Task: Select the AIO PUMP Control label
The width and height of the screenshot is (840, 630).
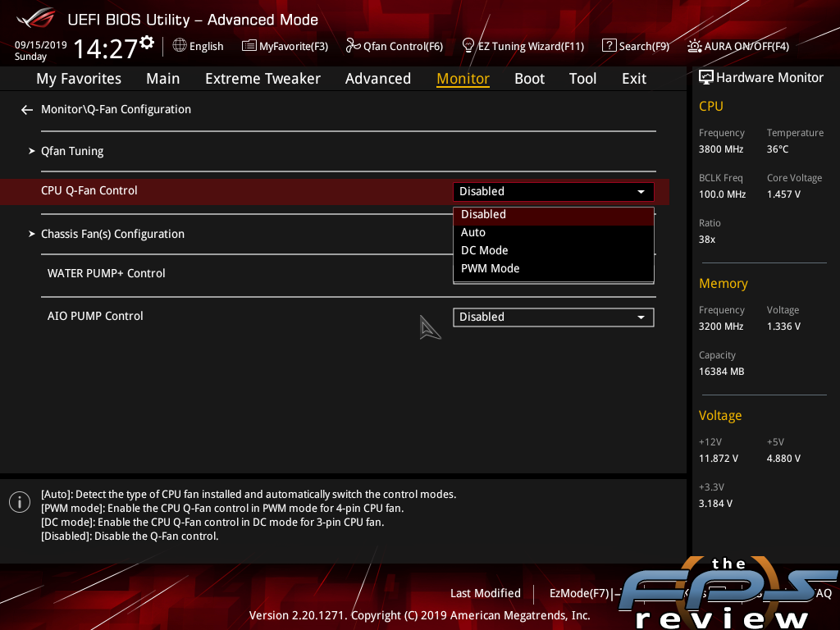Action: (95, 316)
